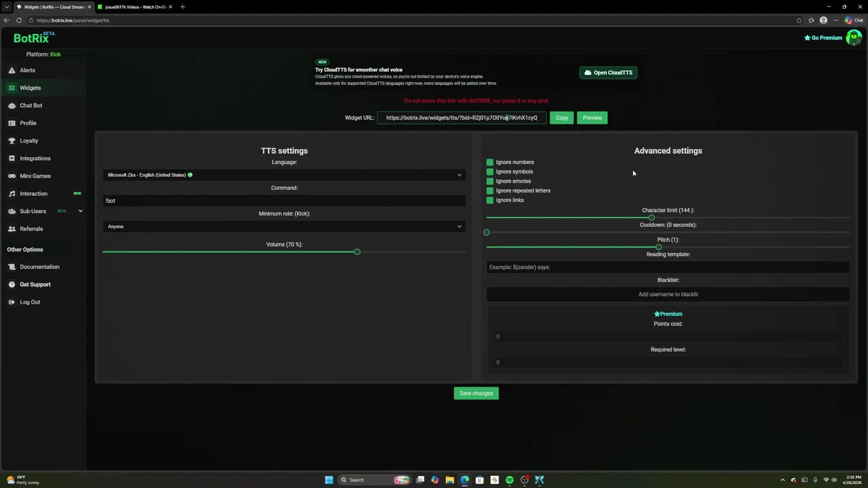Screen dimensions: 868x488
Task: Click the Microsoft Edge taskbar icon
Action: click(x=465, y=480)
